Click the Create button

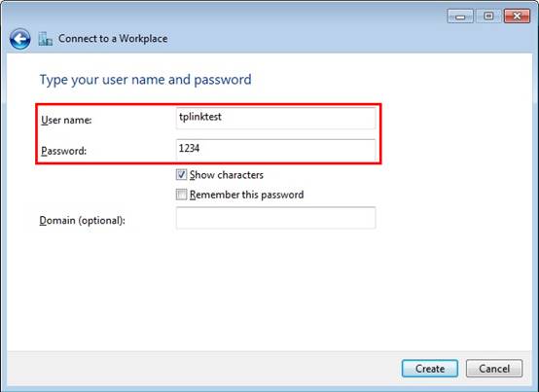coord(430,369)
